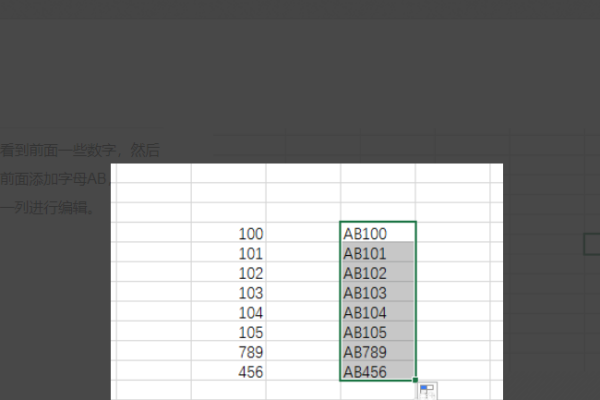Select the cell containing AB103
This screenshot has width=600, height=400.
point(378,292)
